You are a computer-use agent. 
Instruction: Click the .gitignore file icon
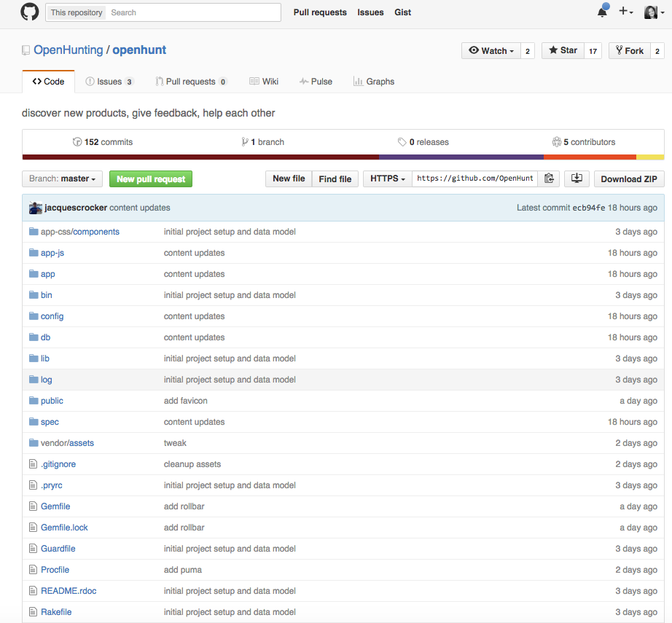click(x=33, y=464)
